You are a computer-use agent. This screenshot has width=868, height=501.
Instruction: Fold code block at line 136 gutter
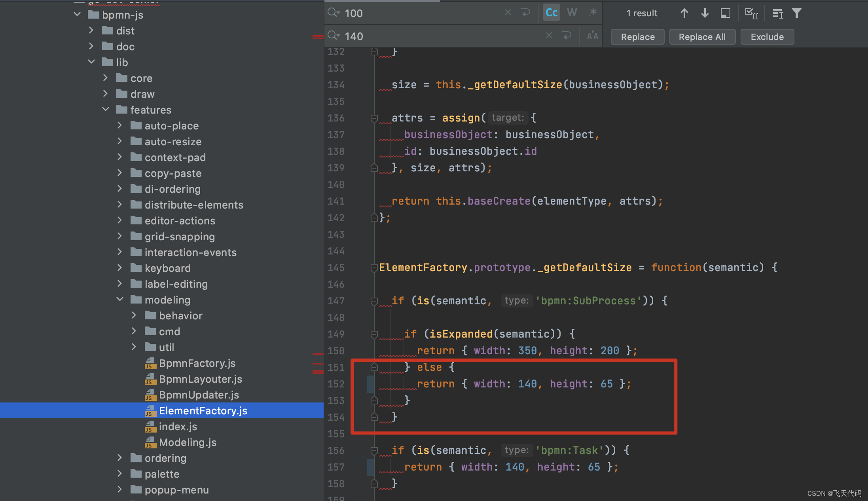[373, 118]
